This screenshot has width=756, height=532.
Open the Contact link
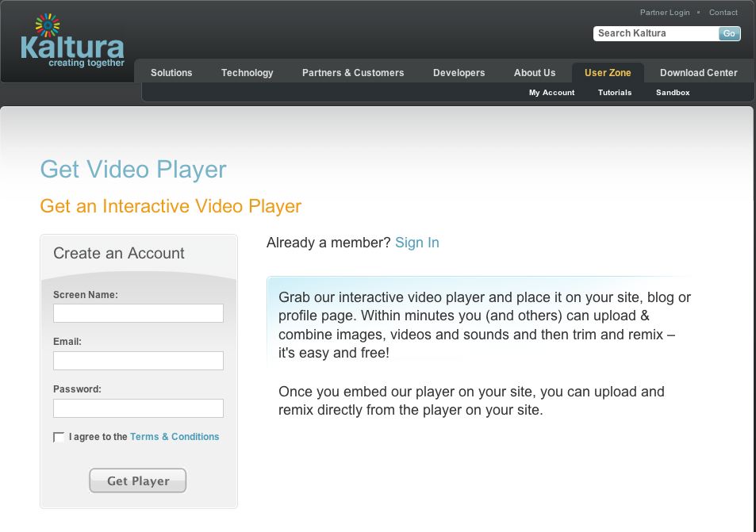723,13
